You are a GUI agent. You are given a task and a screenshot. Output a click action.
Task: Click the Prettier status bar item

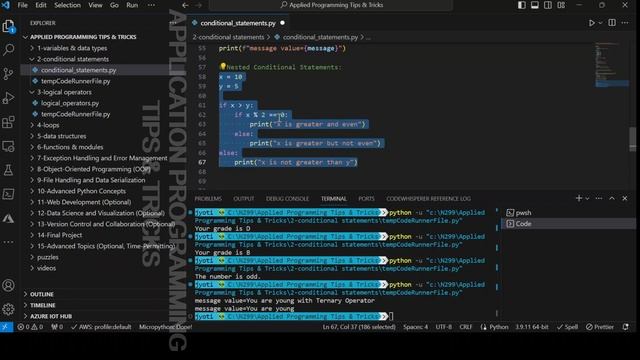click(600, 327)
